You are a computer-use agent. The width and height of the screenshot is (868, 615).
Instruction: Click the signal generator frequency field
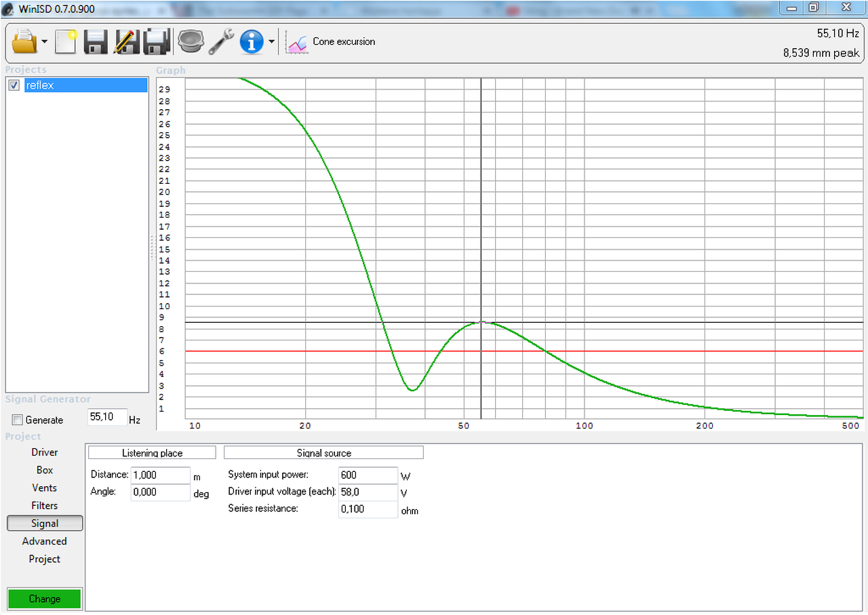tap(107, 418)
